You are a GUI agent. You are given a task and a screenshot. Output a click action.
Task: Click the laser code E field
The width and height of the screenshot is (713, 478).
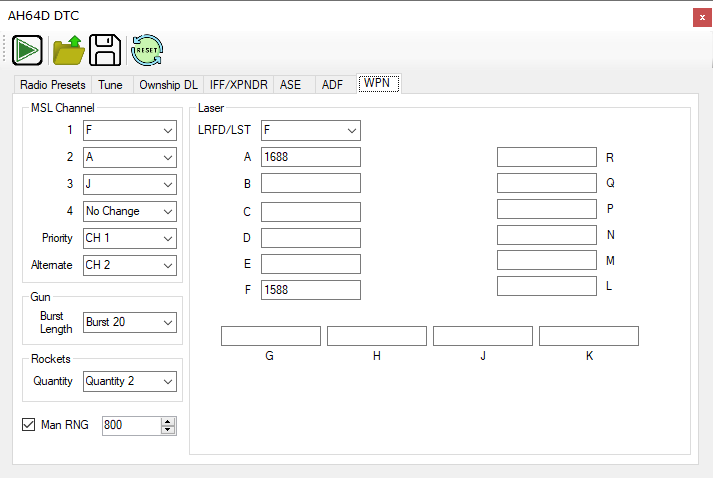coord(311,264)
